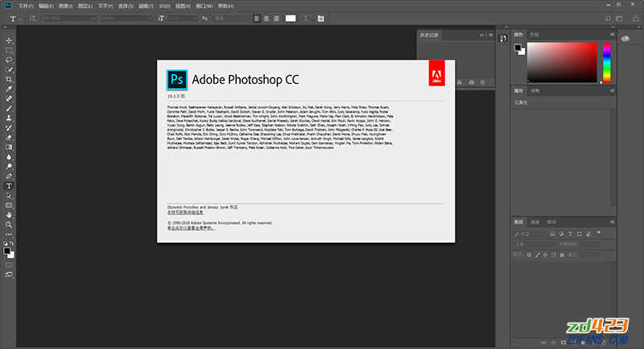Select the Quick Selection tool

(9, 70)
